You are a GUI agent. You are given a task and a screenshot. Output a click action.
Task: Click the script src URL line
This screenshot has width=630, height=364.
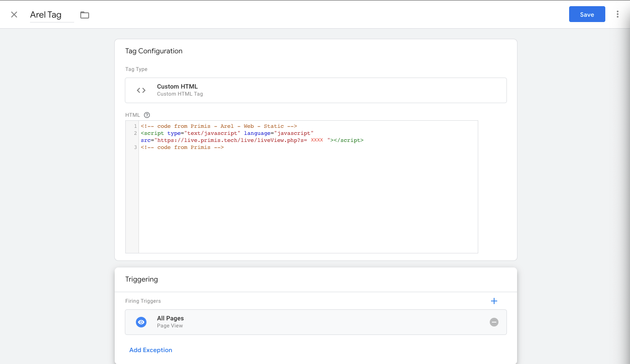[x=252, y=140]
